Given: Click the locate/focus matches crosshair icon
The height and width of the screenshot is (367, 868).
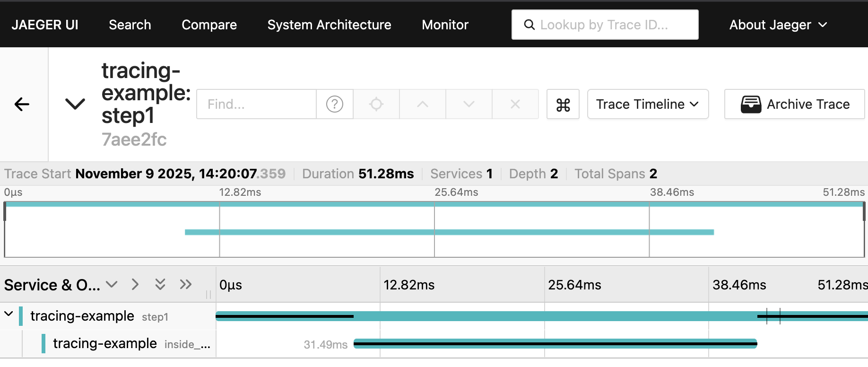Looking at the screenshot, I should click(376, 104).
